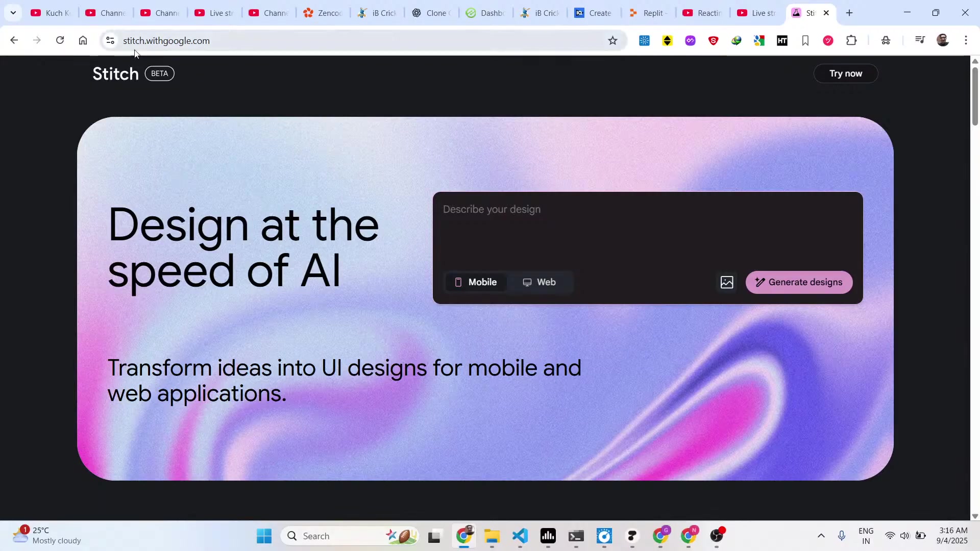
Task: Switch to the Replit tab
Action: click(x=649, y=13)
